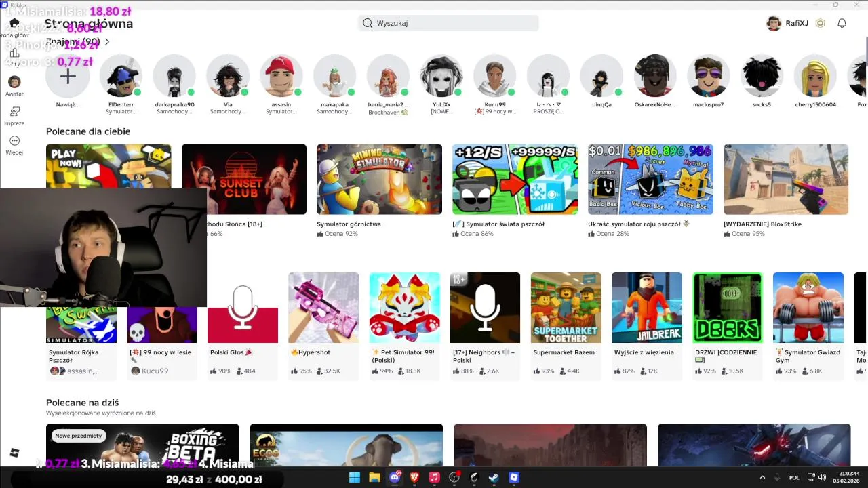
Task: Open Ukraść symulator roju pszczół thumbnail
Action: pos(650,180)
